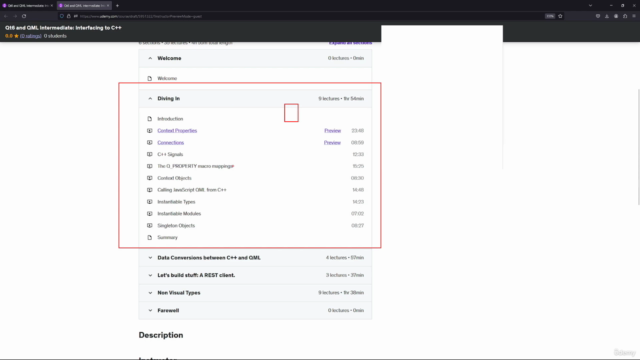Show site security lock info
The width and height of the screenshot is (640, 360).
69,16
